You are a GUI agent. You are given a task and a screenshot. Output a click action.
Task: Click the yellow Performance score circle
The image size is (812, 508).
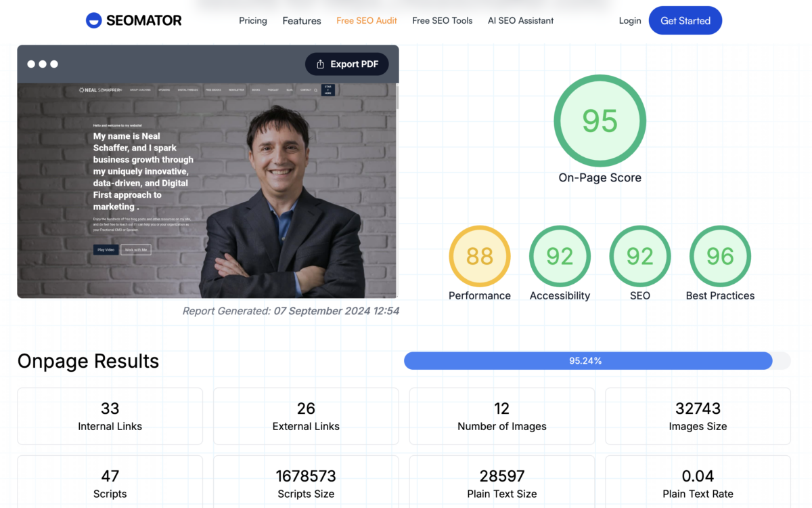coord(479,256)
